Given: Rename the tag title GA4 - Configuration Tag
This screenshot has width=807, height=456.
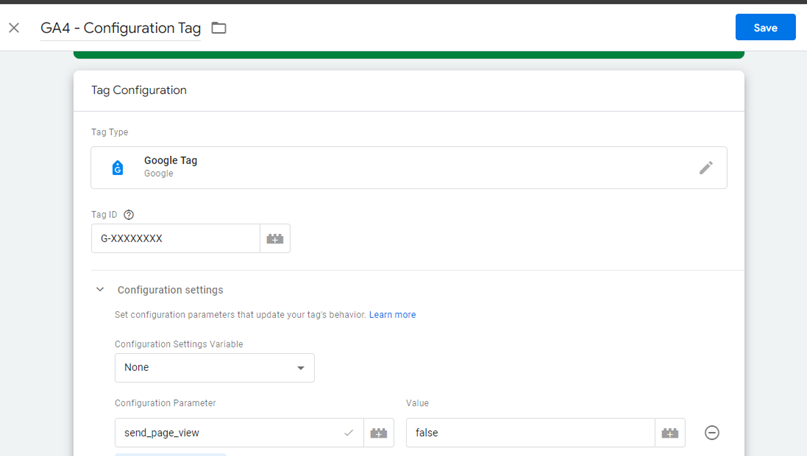Looking at the screenshot, I should tap(120, 28).
